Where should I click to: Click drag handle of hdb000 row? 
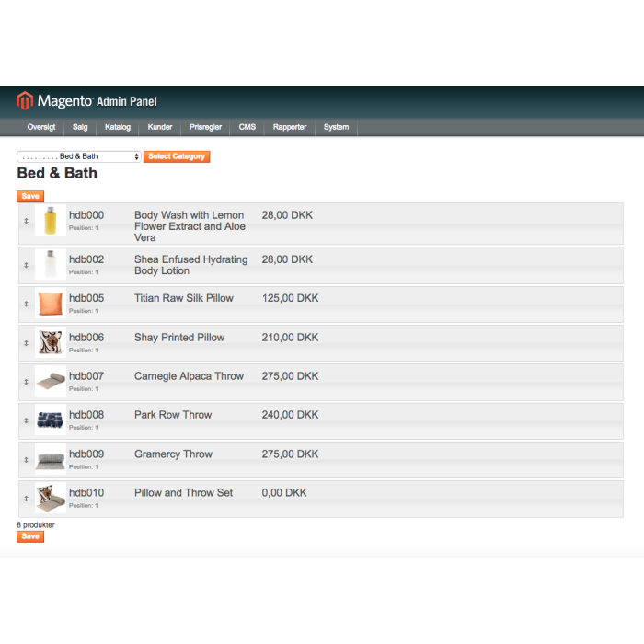pos(26,221)
